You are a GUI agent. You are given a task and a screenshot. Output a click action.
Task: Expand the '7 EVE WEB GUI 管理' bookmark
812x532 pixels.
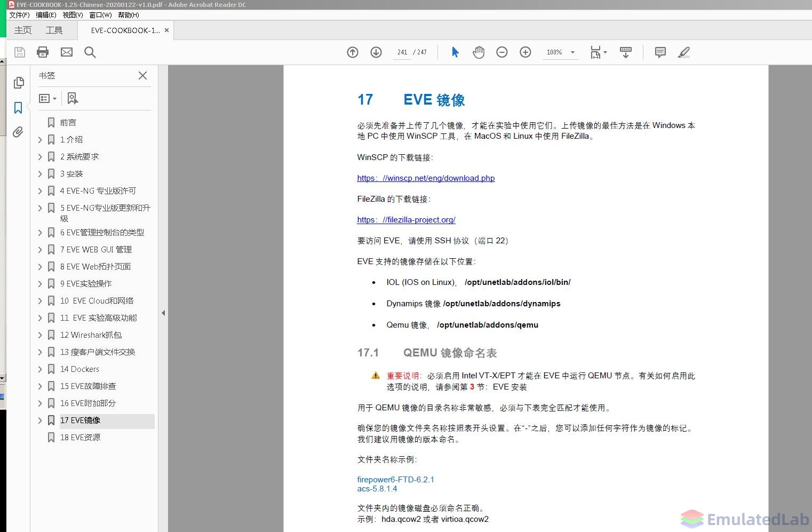40,250
